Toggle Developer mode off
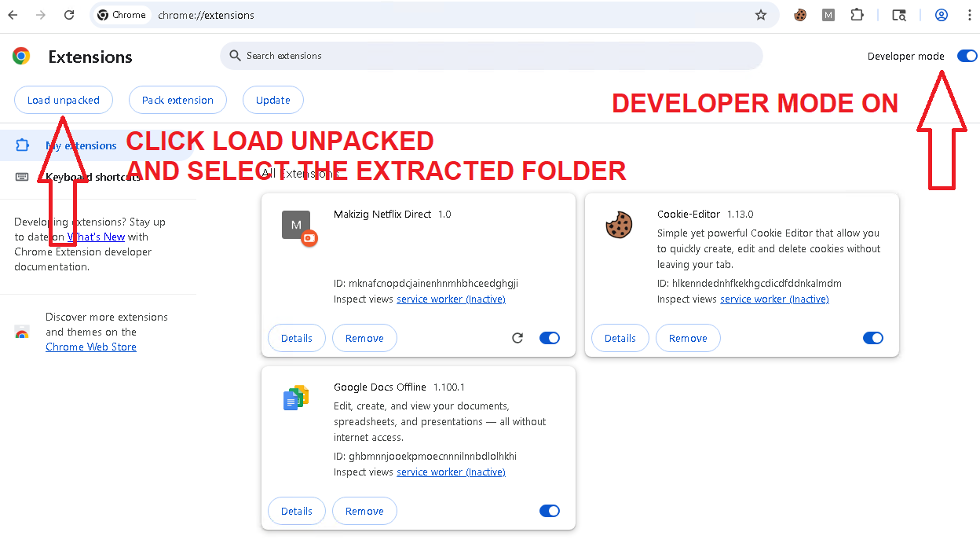 (x=967, y=56)
